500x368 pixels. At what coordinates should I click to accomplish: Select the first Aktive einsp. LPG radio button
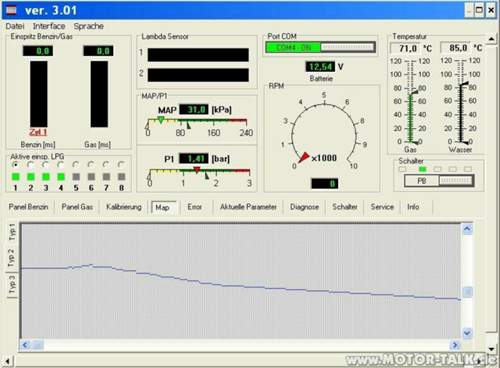tap(15, 165)
